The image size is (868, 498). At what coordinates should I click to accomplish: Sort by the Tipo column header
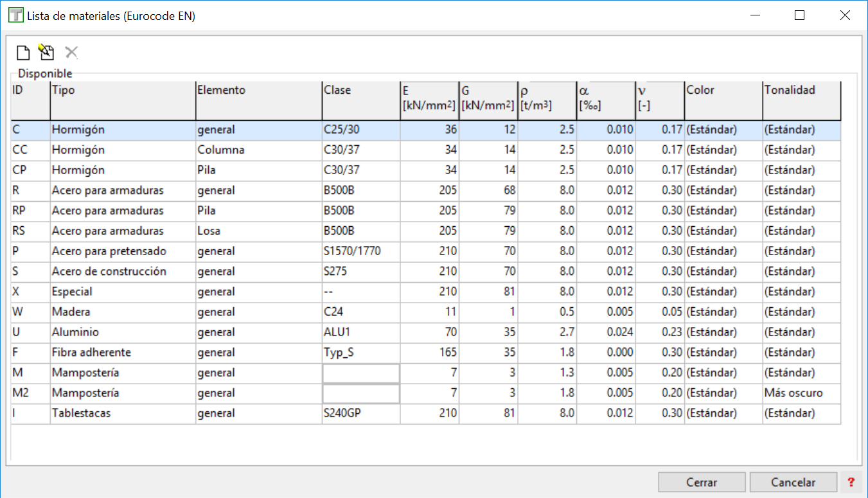click(122, 100)
